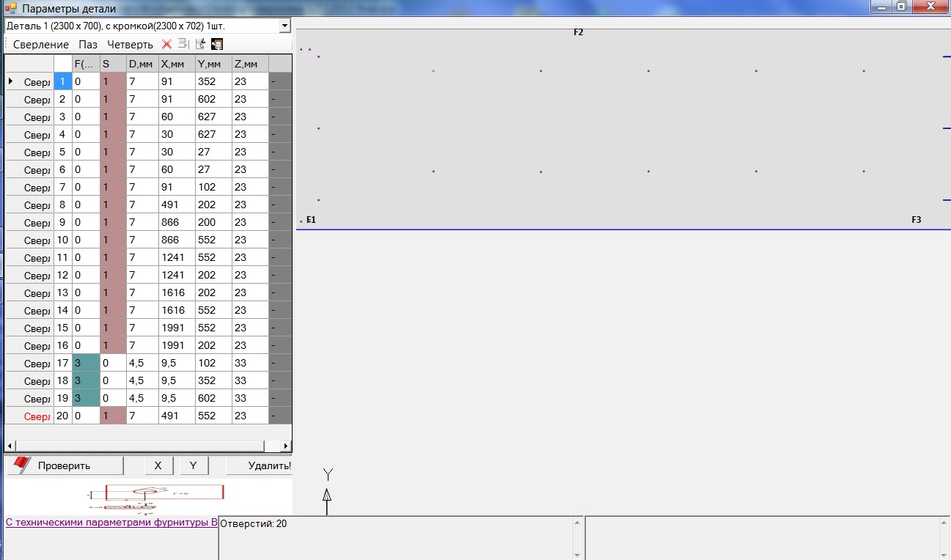Click the hardware diagram thumbnail below buttons
951x560 pixels.
click(155, 498)
